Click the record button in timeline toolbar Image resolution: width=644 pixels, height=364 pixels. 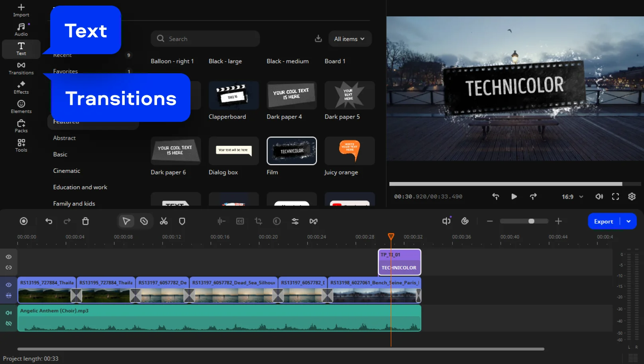[24, 221]
